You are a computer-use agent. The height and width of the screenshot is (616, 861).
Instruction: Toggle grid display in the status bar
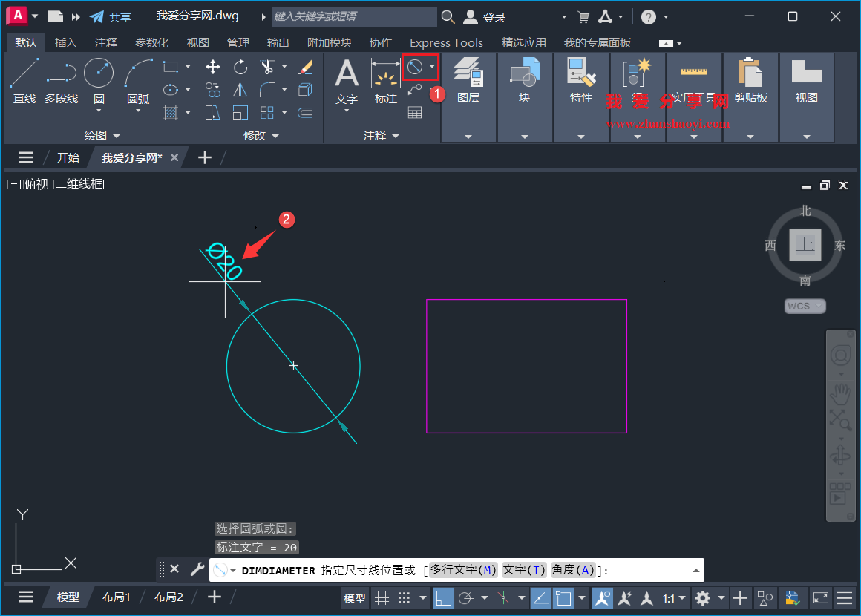pos(382,598)
